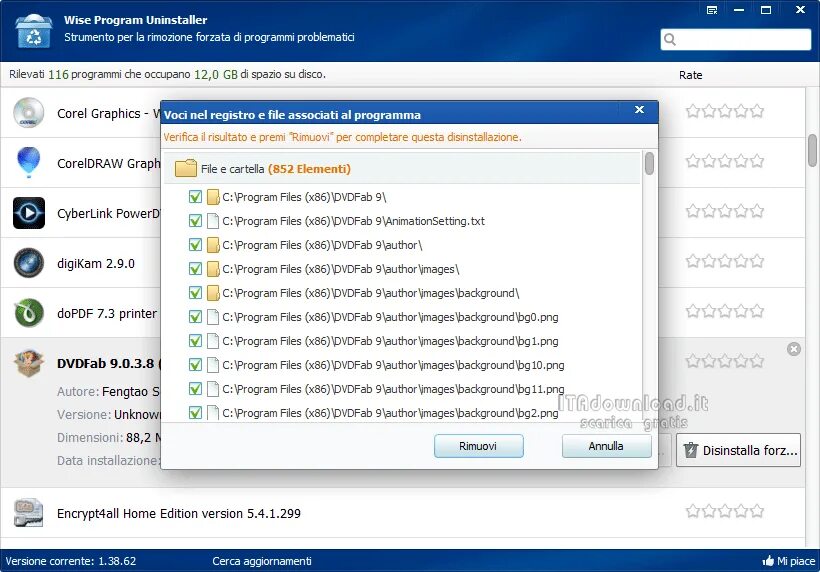This screenshot has height=572, width=820.
Task: Uncheck the C:\Program Files (x86)\DVDFab 9\ checkbox
Action: [x=195, y=197]
